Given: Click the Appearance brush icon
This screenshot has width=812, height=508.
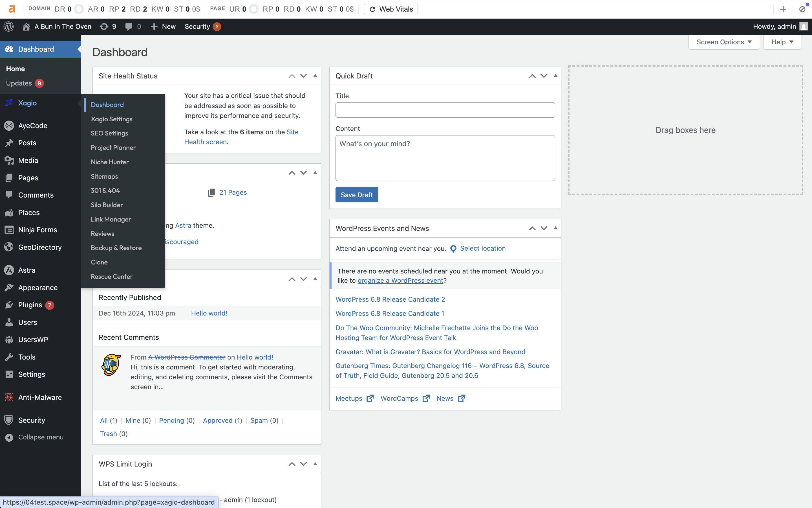Looking at the screenshot, I should coord(9,288).
